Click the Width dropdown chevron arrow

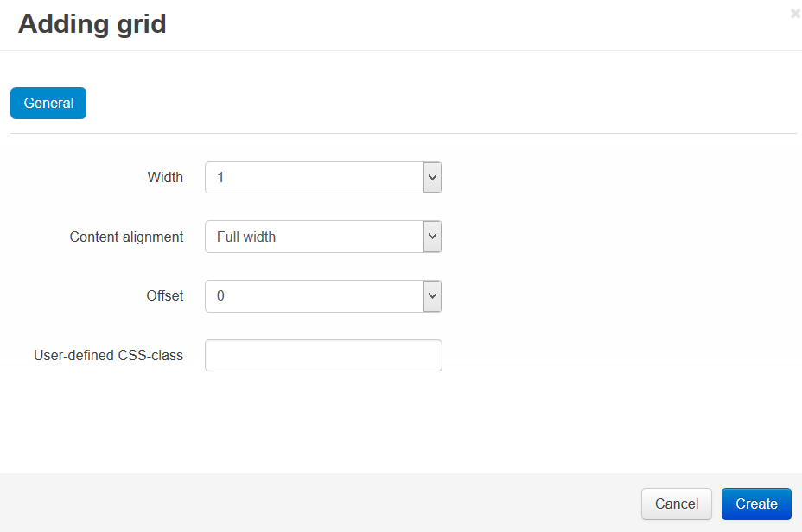click(432, 177)
